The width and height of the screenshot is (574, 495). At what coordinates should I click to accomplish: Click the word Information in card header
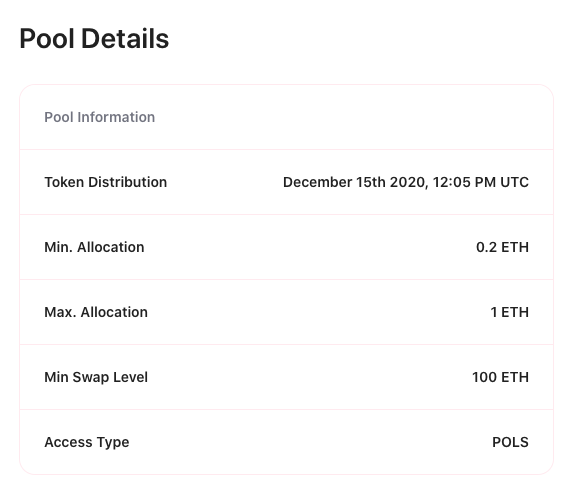pyautogui.click(x=116, y=117)
